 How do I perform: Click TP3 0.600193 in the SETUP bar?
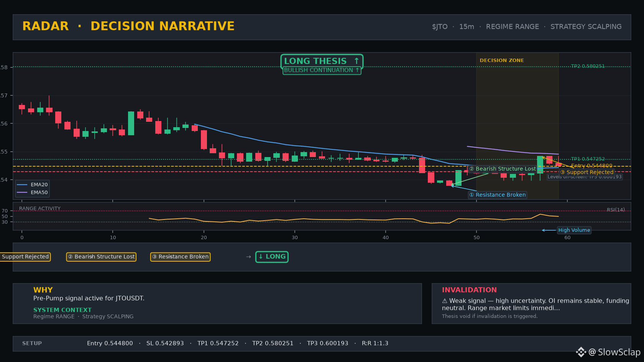tap(328, 343)
